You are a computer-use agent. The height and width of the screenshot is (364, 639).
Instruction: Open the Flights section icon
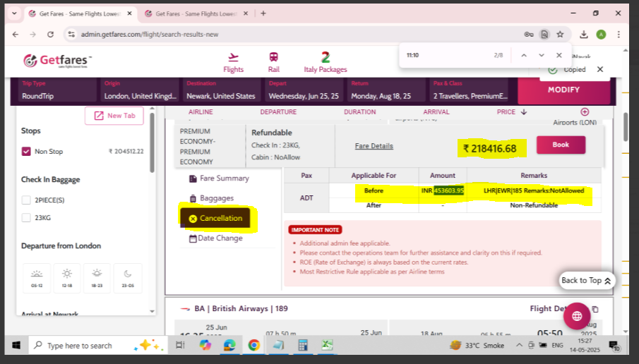tap(233, 58)
